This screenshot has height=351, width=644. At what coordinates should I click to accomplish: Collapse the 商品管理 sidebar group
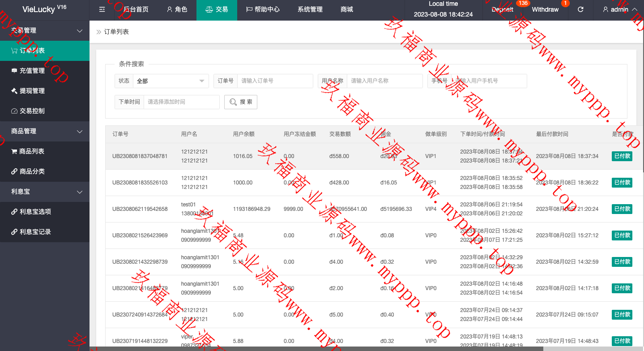tap(45, 131)
